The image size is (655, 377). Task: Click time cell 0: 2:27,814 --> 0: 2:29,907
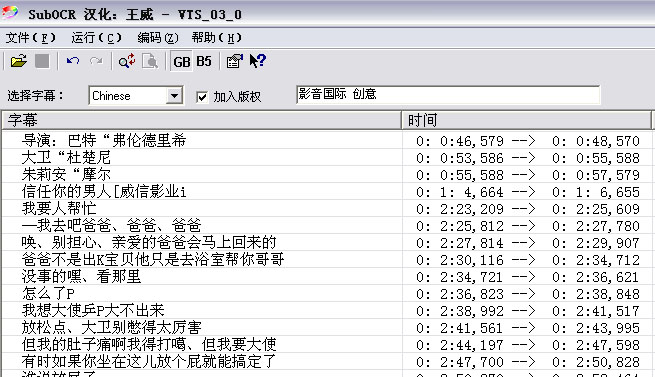pos(528,243)
